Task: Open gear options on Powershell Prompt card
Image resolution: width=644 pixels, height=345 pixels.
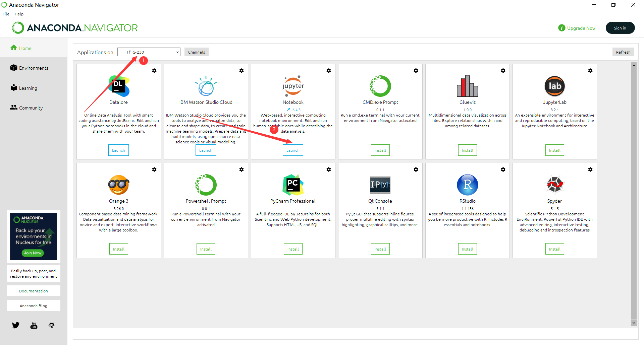Action: tap(241, 169)
